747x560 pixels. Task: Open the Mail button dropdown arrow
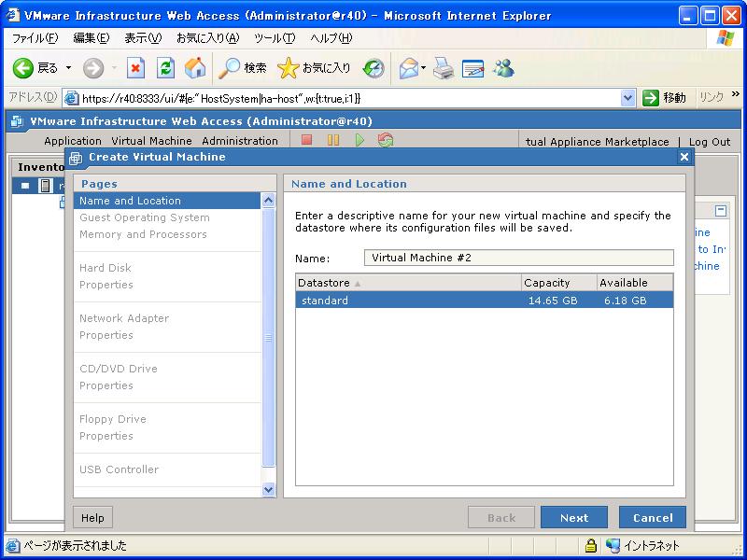pos(423,68)
